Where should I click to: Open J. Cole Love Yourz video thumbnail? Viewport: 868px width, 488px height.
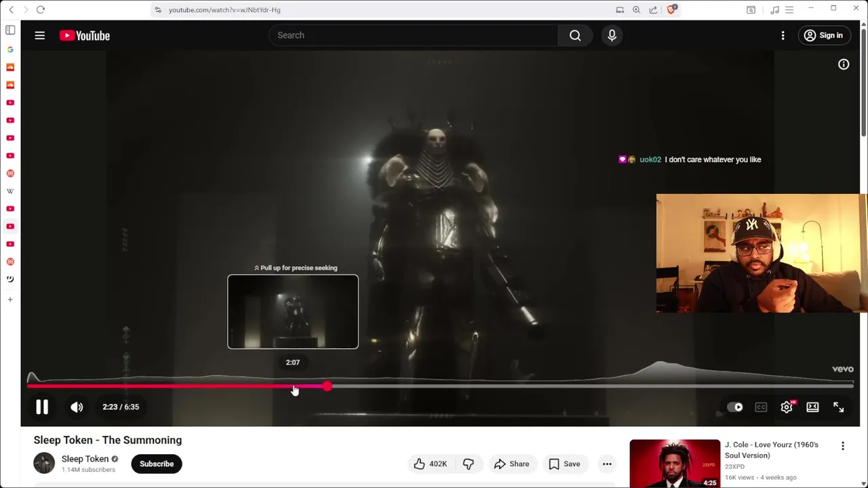tap(675, 464)
